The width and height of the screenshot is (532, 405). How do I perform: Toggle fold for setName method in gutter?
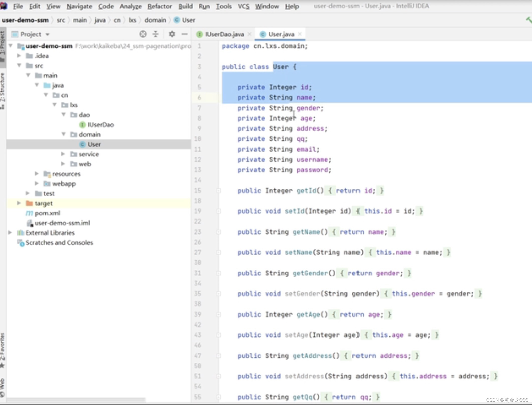click(218, 253)
